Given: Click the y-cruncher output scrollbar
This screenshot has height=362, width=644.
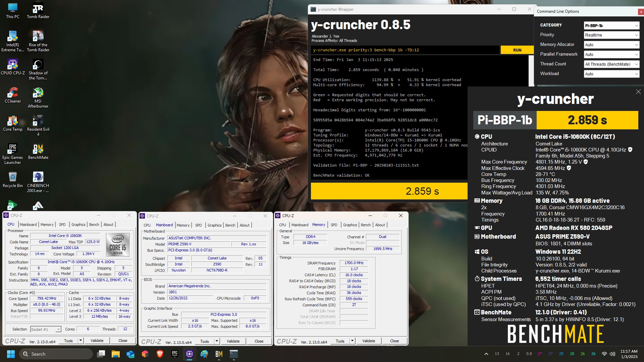Looking at the screenshot, I should pos(531,70).
